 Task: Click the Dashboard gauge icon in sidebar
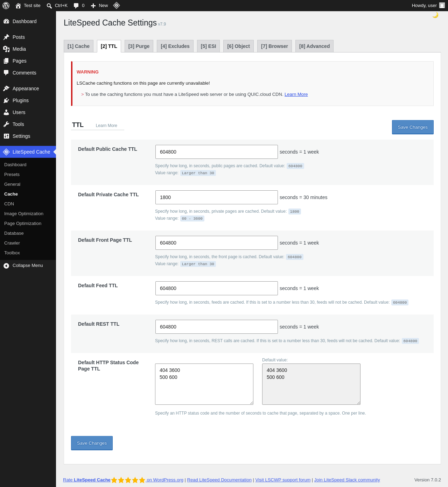tap(6, 21)
